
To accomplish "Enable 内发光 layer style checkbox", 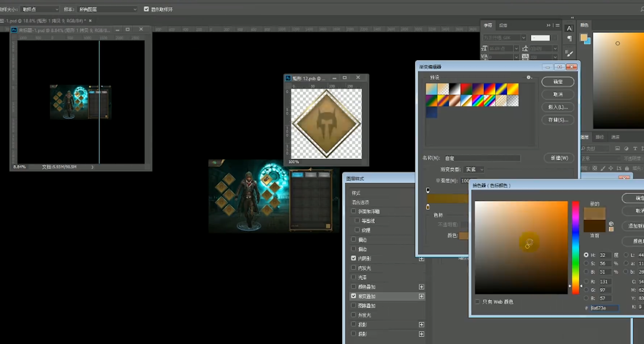I will 353,268.
